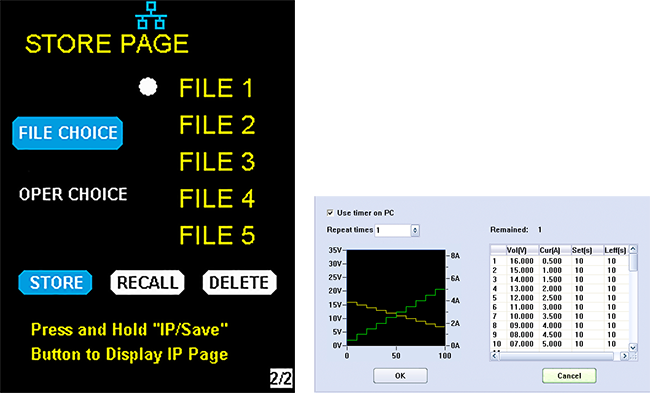The height and width of the screenshot is (393, 650).
Task: Click the Repeat times spinner arrows
Action: point(415,230)
